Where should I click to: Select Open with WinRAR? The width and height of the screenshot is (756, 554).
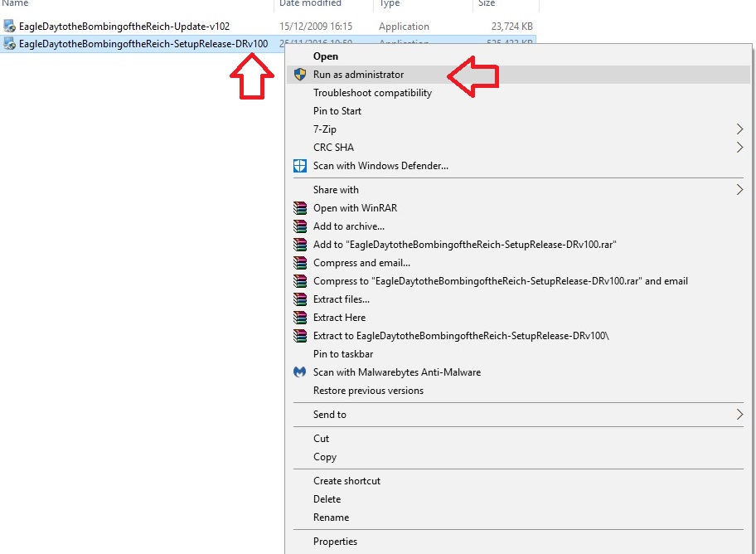(x=518, y=208)
